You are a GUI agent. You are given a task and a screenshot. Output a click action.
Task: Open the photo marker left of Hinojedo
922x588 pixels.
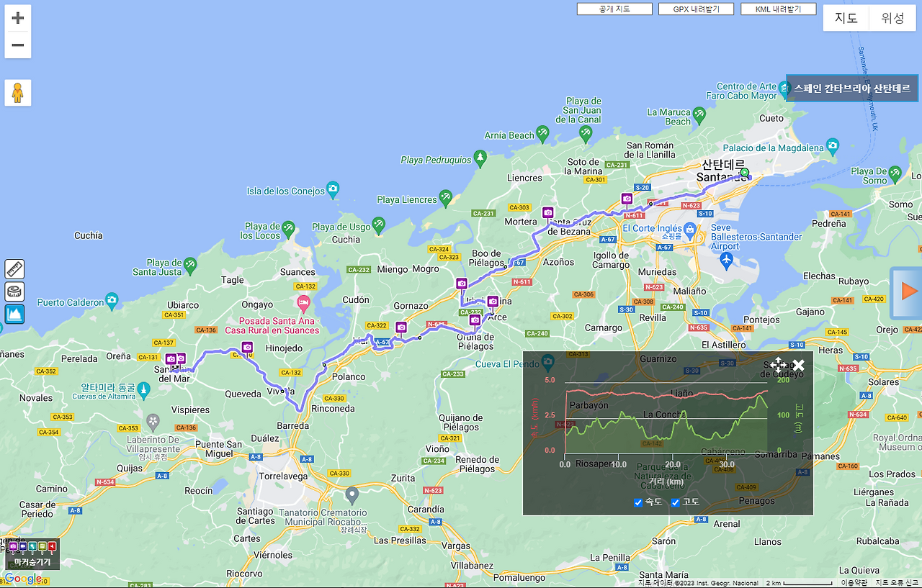pyautogui.click(x=248, y=348)
